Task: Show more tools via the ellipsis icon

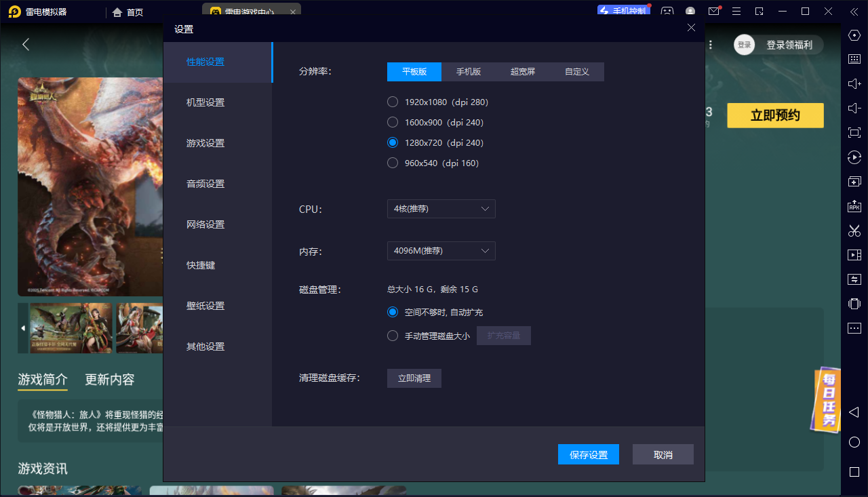Action: pos(854,328)
